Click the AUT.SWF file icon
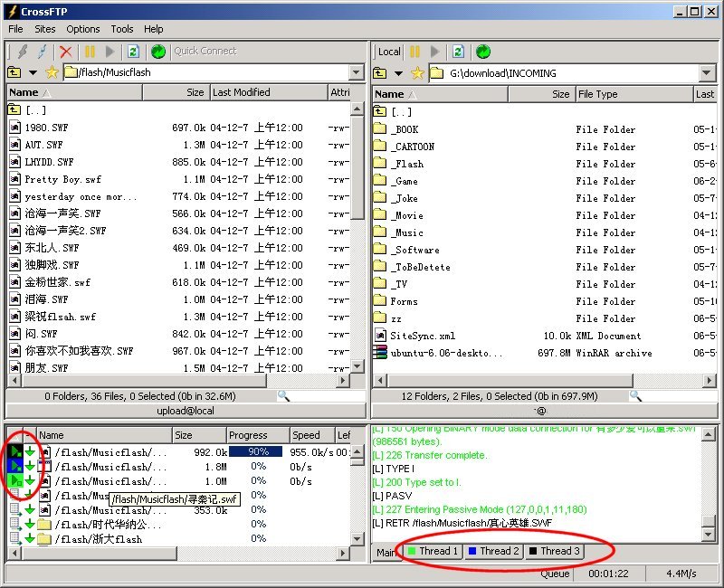 click(14, 145)
